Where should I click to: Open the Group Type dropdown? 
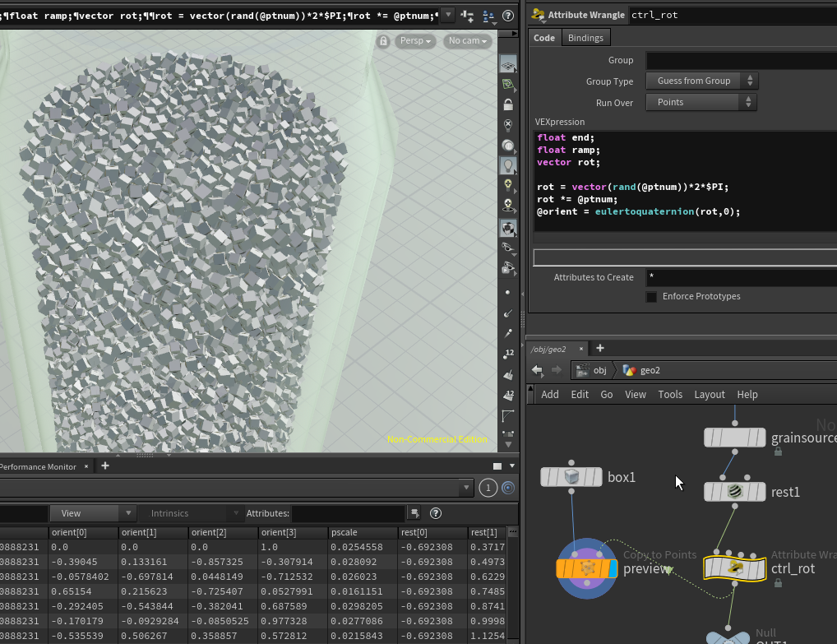tap(701, 81)
